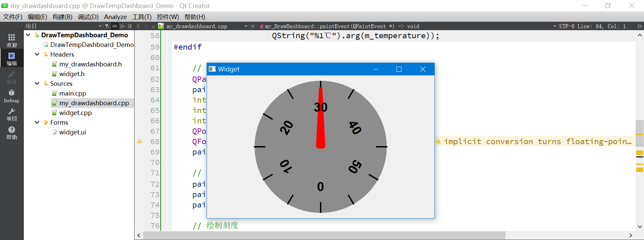Click the red needle on the dashboard
Image resolution: width=644 pixels, height=240 pixels.
tap(321, 118)
